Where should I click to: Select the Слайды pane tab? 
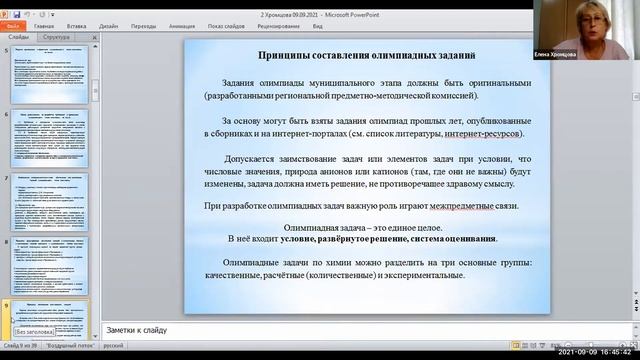[x=19, y=37]
